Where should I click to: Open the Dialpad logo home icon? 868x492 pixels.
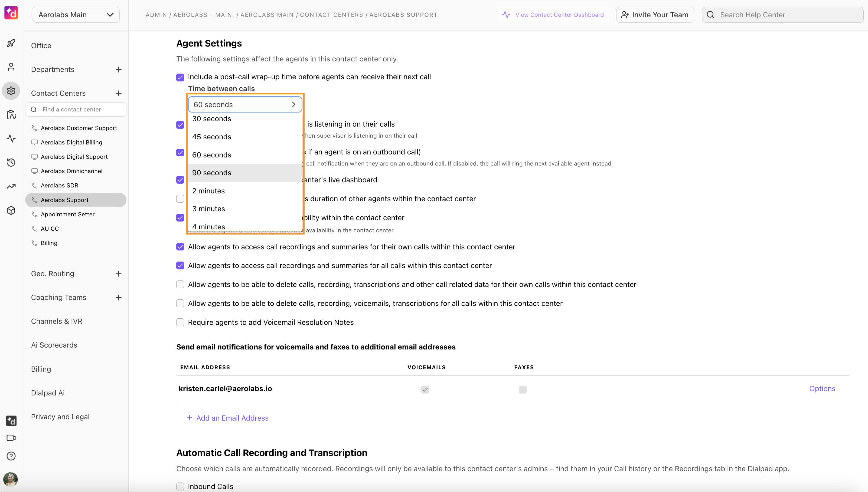point(11,13)
